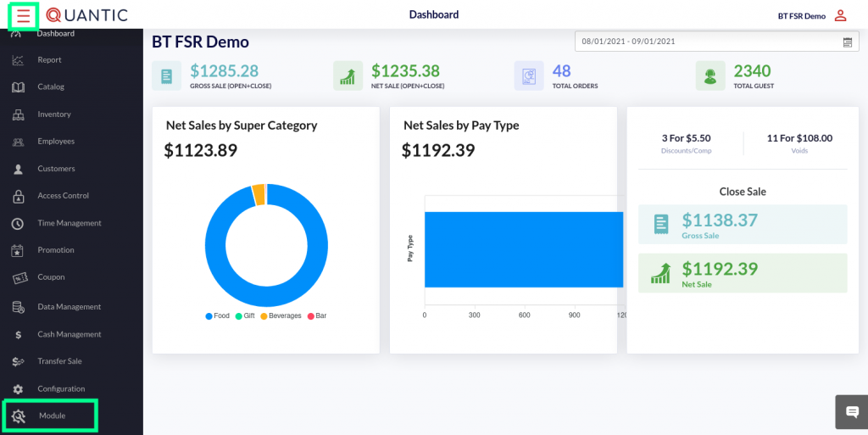
Task: Click the calendar icon in date field
Action: [x=848, y=42]
